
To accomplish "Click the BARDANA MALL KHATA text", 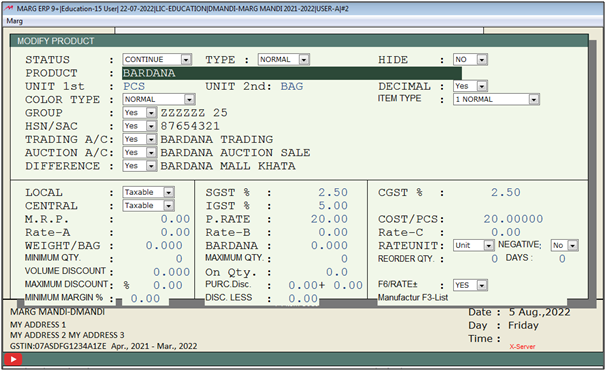I will 228,166.
